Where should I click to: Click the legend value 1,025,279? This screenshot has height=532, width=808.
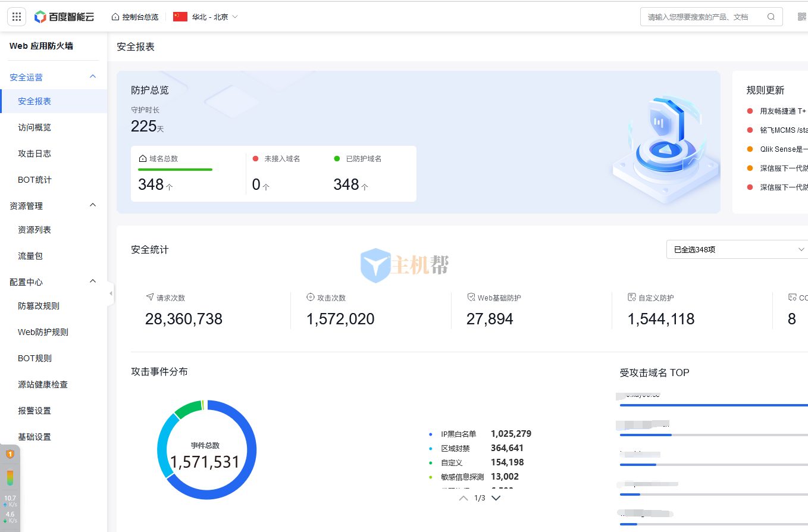[x=511, y=434]
